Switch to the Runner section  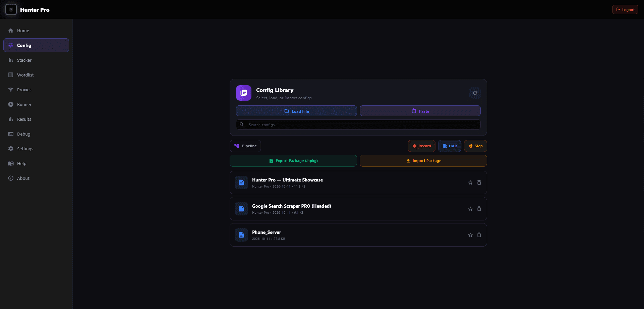coord(36,104)
